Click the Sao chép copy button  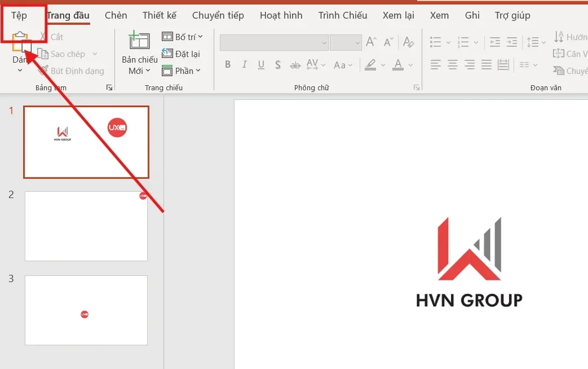point(62,54)
